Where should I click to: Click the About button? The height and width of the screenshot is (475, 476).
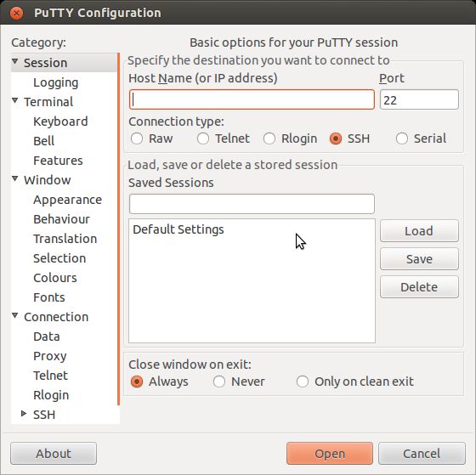click(54, 454)
